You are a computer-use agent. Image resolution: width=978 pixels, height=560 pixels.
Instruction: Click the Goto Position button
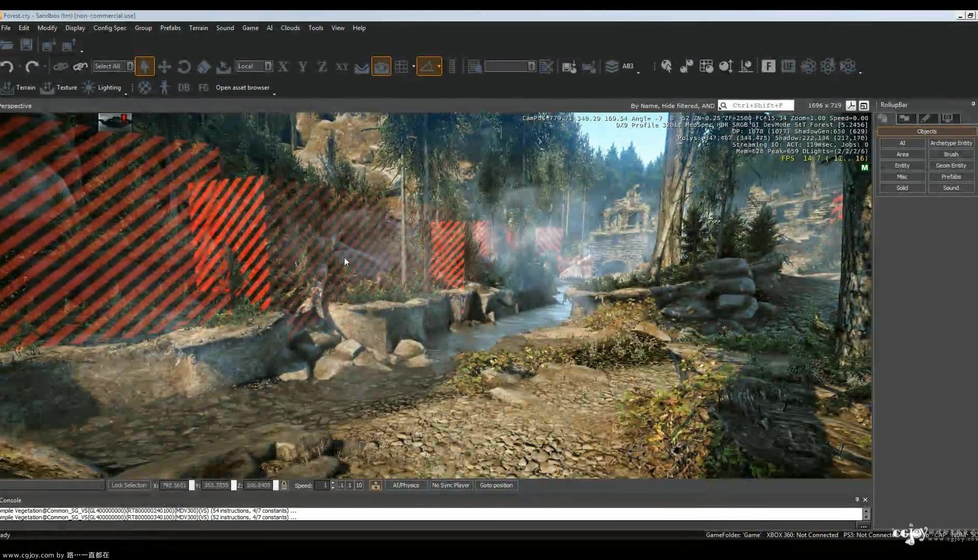(x=497, y=485)
